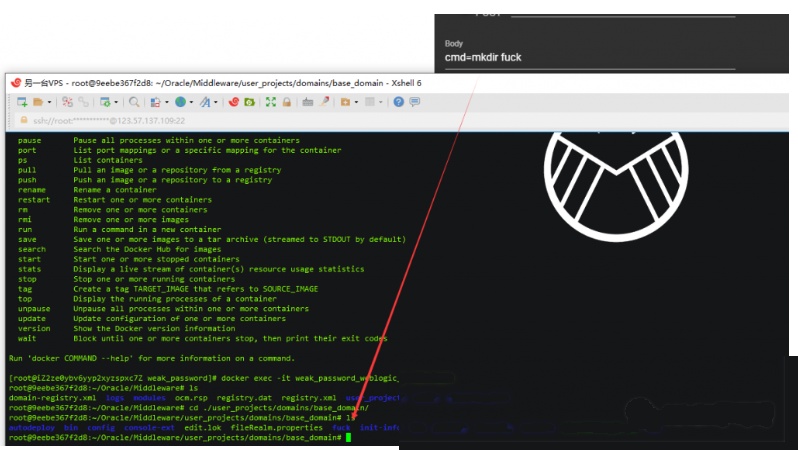Expand the new folder icon dropdown arrow

[x=356, y=102]
